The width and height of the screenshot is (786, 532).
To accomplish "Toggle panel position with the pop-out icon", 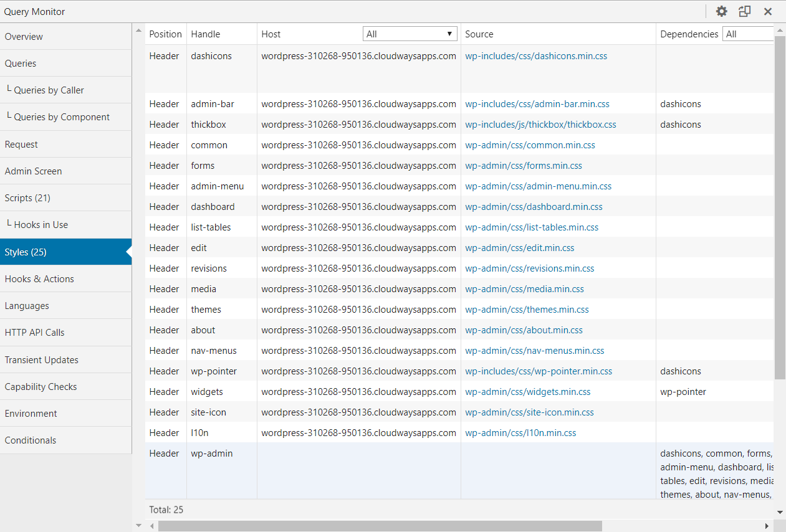I will point(744,11).
